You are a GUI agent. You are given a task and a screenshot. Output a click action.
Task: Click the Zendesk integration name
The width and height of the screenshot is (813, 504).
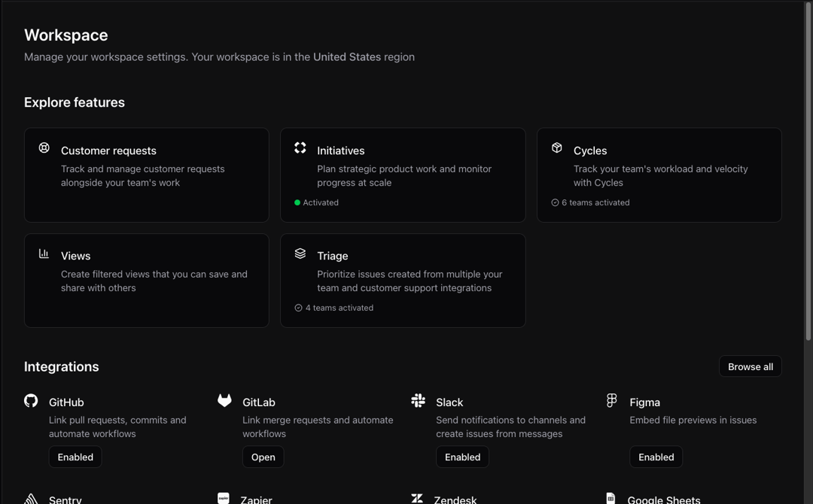(455, 499)
